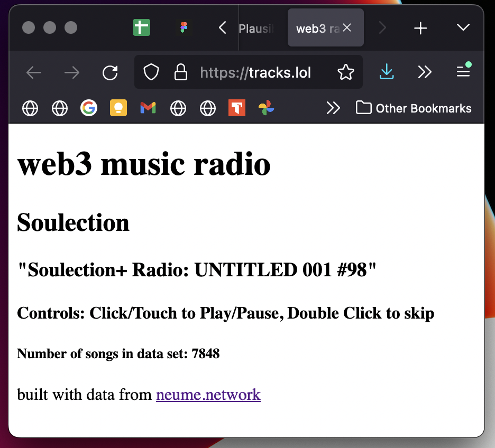
Task: Open the orange T bookmark
Action: [237, 108]
